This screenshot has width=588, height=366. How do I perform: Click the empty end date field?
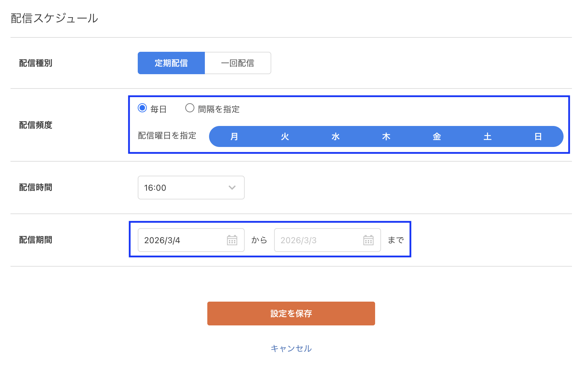point(315,240)
